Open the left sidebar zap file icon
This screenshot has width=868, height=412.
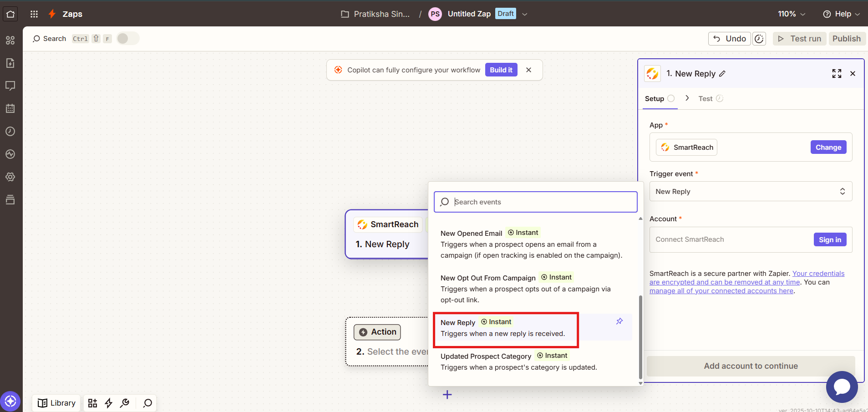10,63
